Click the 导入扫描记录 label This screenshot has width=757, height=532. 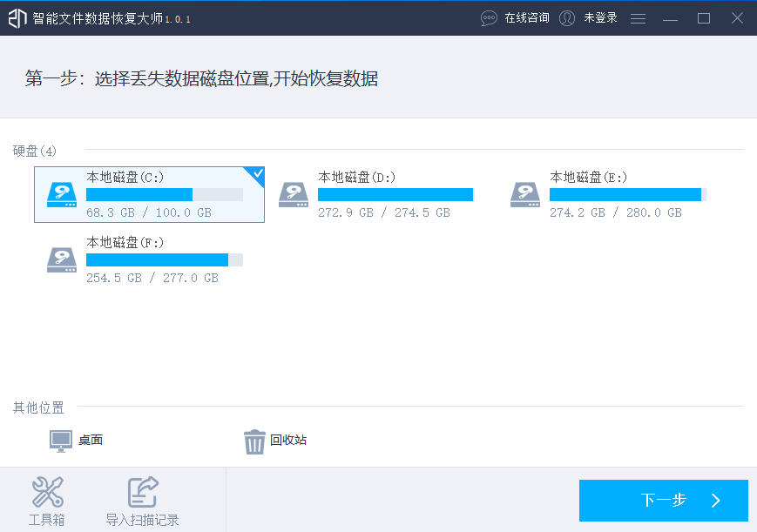point(142,520)
